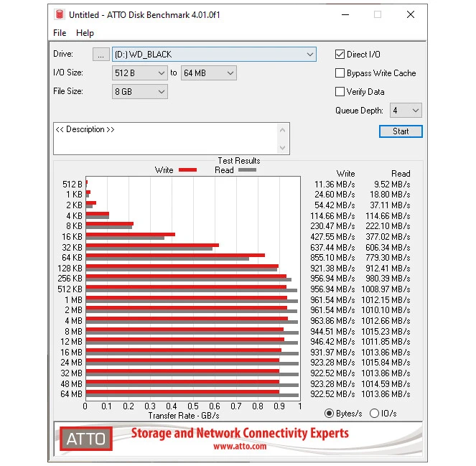Select the IO/s radio button
The width and height of the screenshot is (476, 466).
(374, 413)
